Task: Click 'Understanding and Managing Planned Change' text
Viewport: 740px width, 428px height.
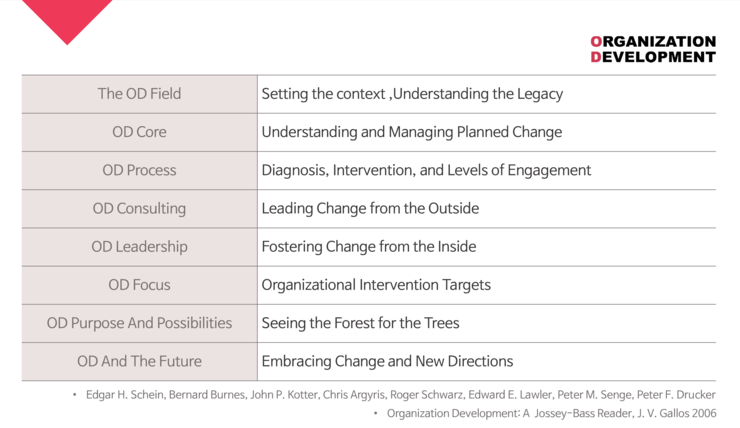Action: pos(412,132)
